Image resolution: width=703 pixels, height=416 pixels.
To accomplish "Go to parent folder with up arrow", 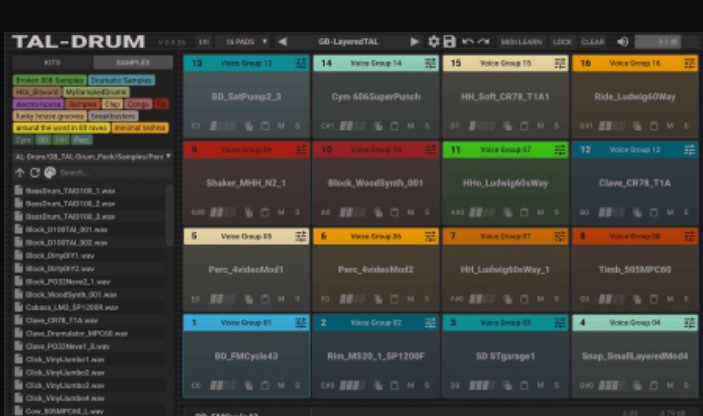I will [x=19, y=173].
